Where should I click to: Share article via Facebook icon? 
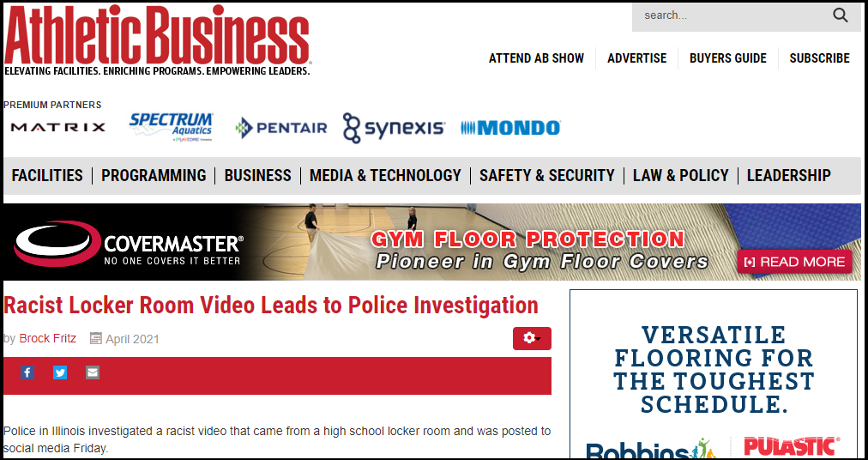27,373
